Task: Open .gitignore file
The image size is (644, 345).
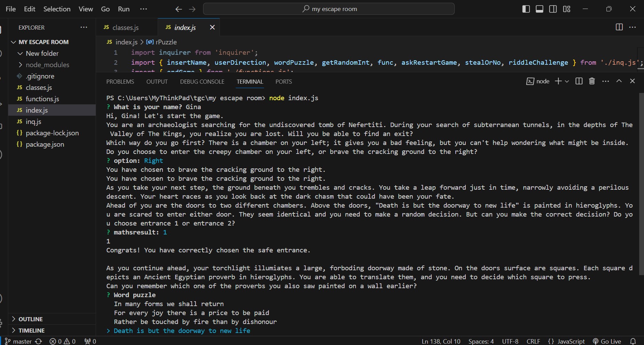Action: pyautogui.click(x=52, y=76)
